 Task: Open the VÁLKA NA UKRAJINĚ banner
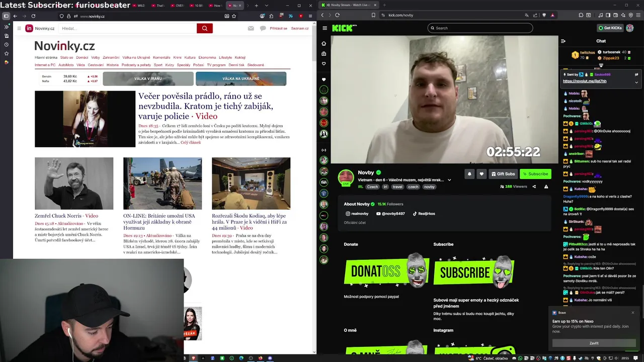[x=241, y=79]
